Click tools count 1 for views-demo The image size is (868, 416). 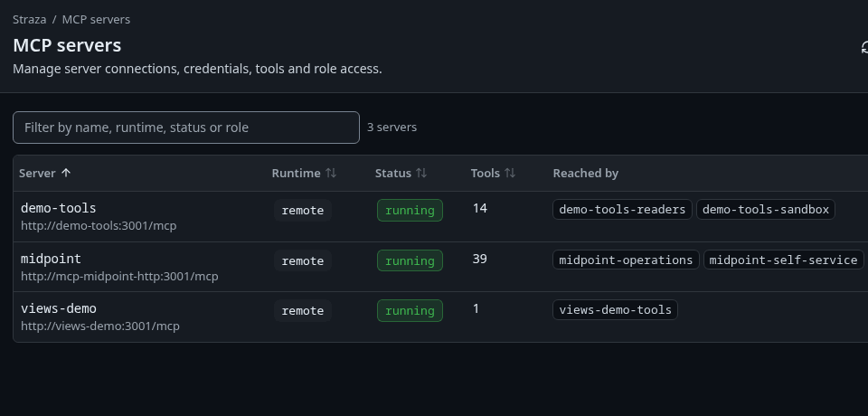[476, 308]
